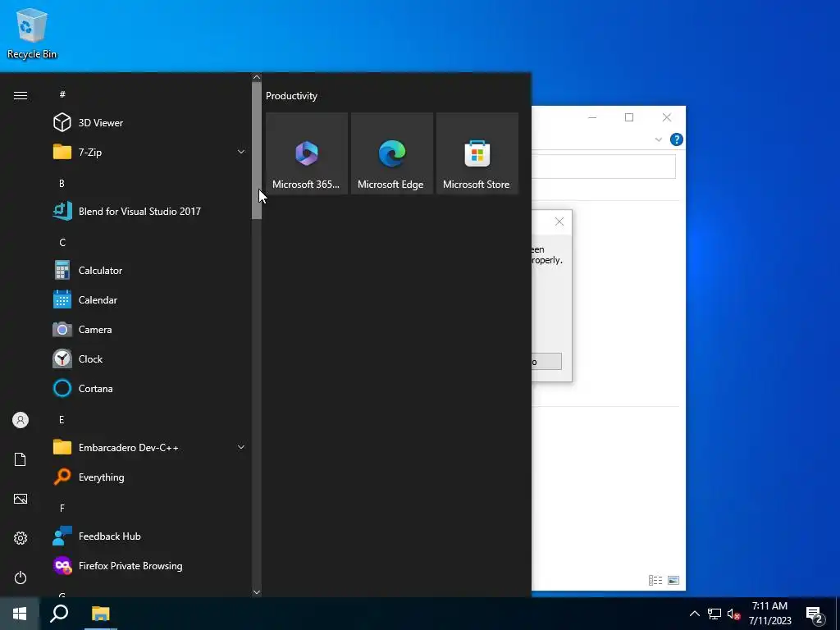Launch Cortana from the app list
The height and width of the screenshot is (630, 840).
point(150,388)
